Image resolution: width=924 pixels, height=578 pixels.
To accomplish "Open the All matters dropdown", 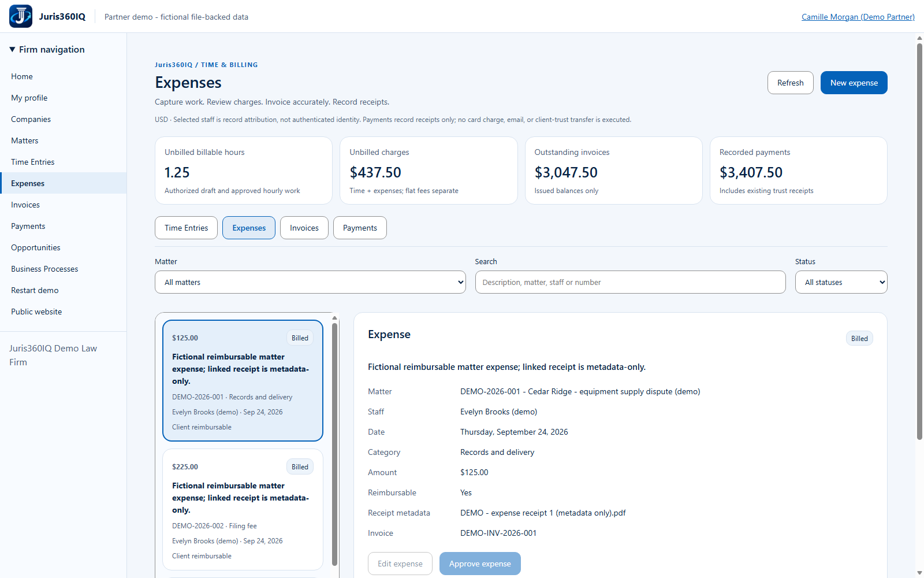I will click(310, 282).
